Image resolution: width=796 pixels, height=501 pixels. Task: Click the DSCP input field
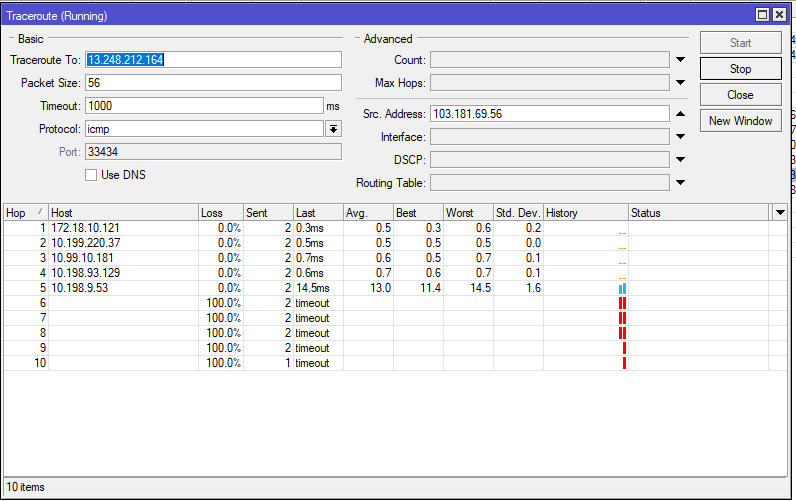click(550, 160)
